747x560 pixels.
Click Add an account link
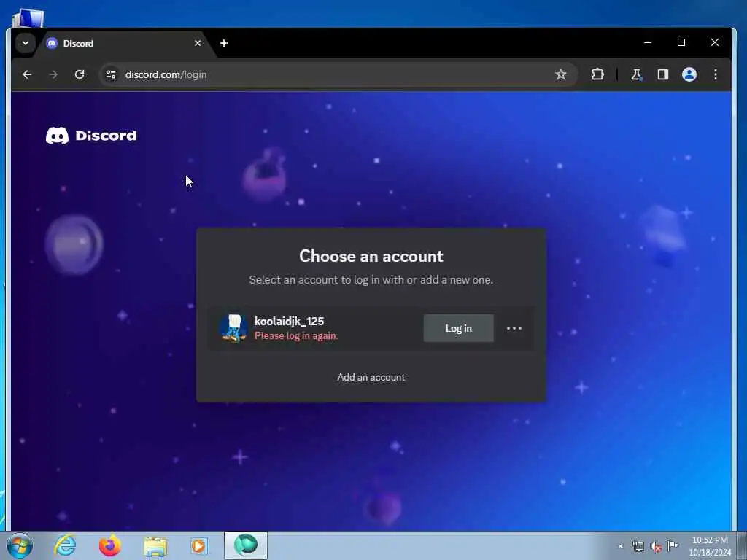[371, 377]
